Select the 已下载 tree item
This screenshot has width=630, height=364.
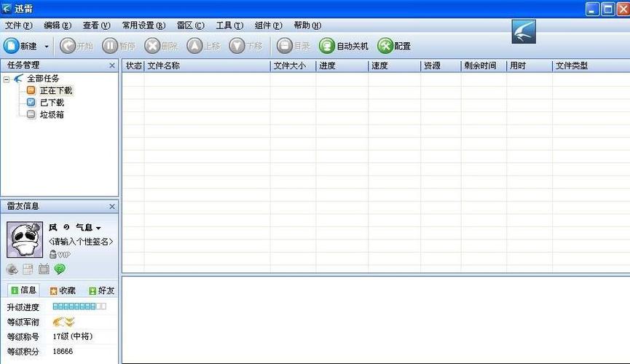[x=52, y=103]
